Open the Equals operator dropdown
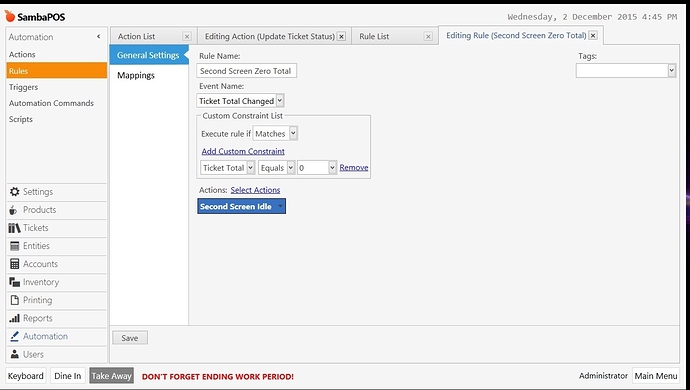690x390 pixels. click(x=290, y=168)
